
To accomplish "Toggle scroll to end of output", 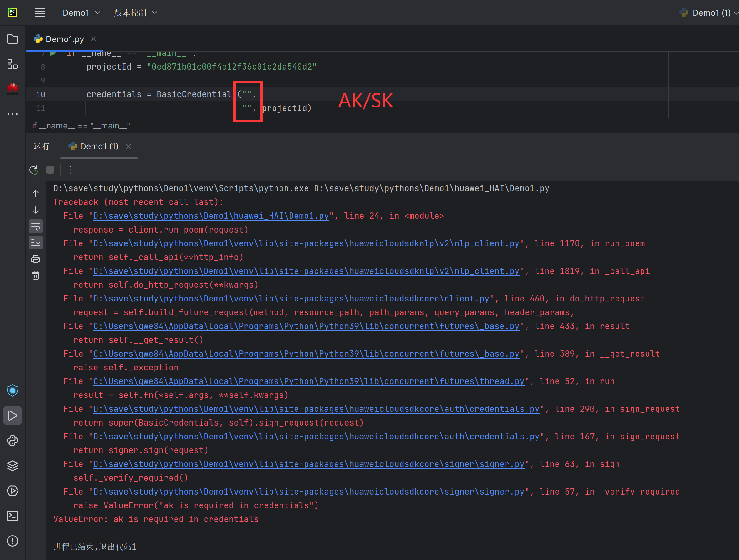I will pyautogui.click(x=36, y=243).
